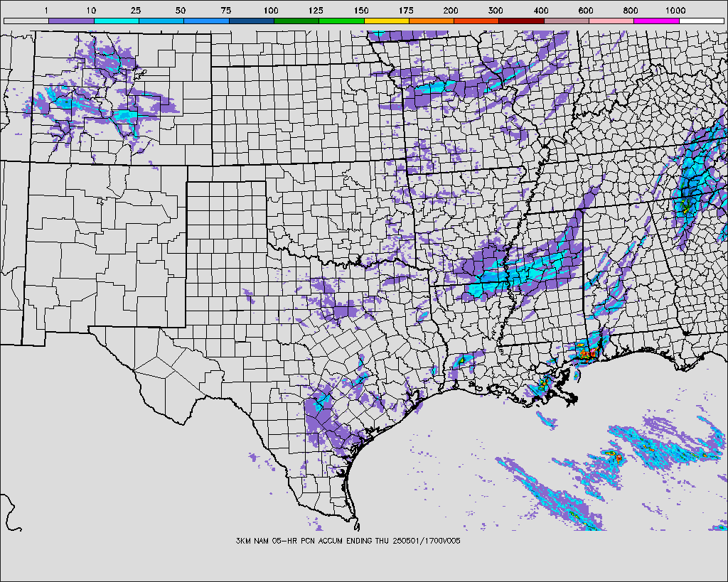Select the legend label "1000"
Screen dimensions: 728x582
click(x=675, y=11)
